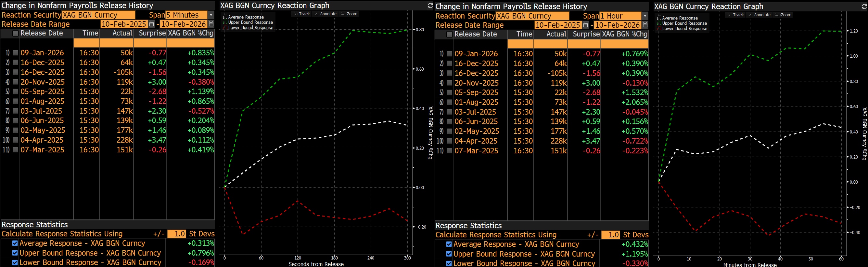The height and width of the screenshot is (267, 868).
Task: Click Upper Bound Response legend on 1-hour graph
Action: click(x=684, y=23)
